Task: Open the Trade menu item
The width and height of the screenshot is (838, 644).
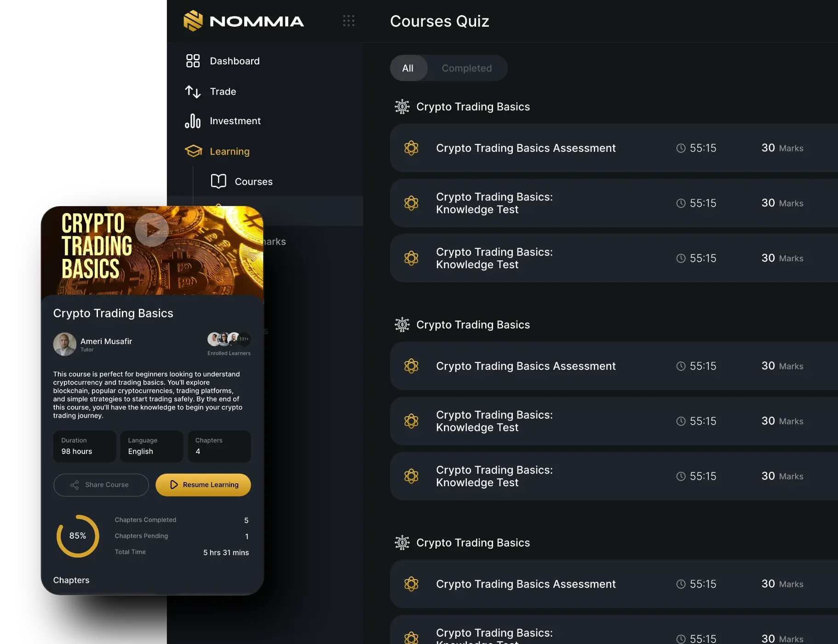Action: [223, 92]
